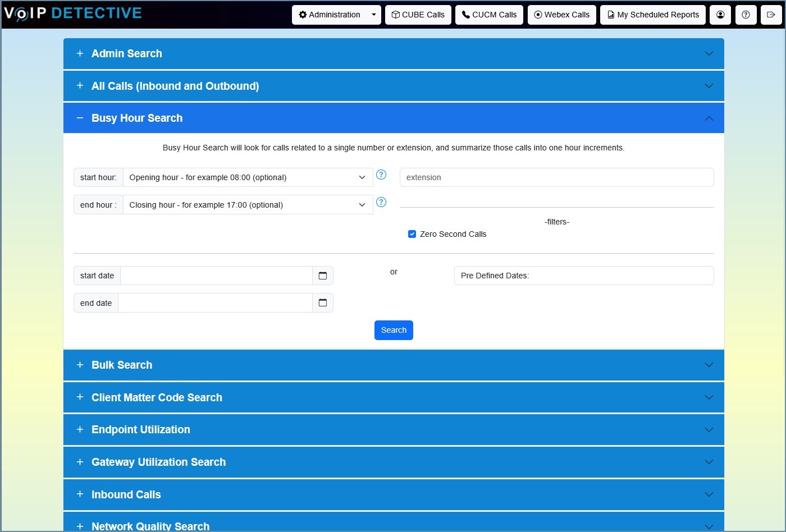Go to Webex Calls
This screenshot has height=532, width=786.
pos(562,15)
